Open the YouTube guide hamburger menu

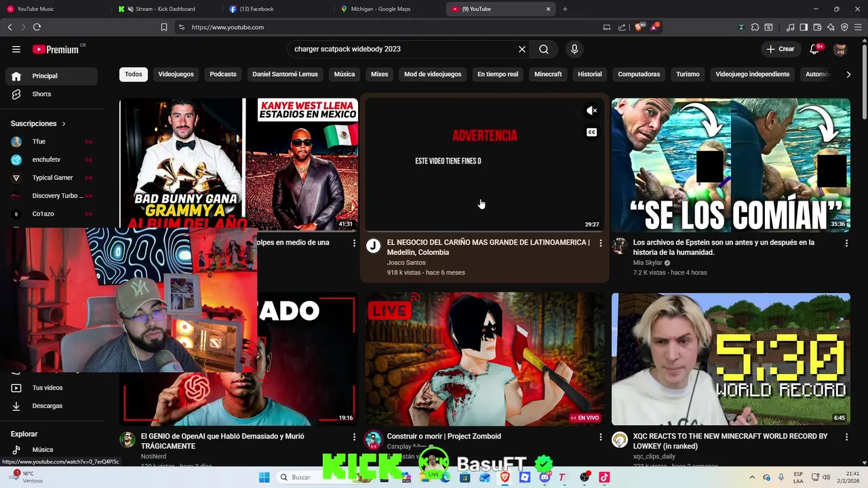[x=16, y=49]
